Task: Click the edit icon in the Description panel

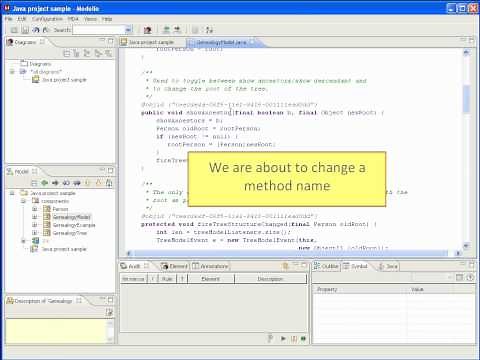Action: [x=109, y=312]
